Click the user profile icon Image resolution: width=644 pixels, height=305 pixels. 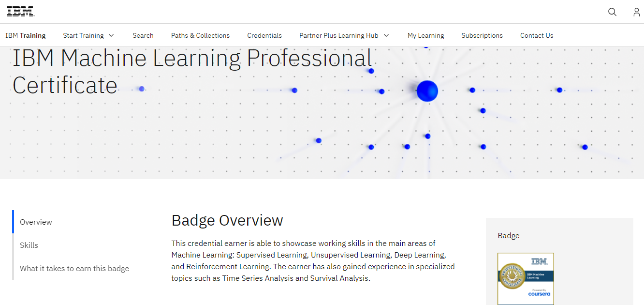tap(636, 12)
